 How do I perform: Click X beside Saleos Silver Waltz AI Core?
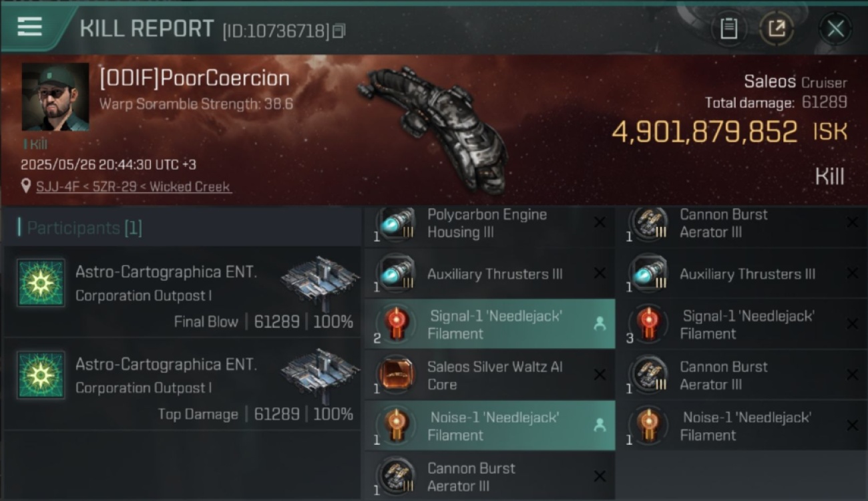(600, 375)
